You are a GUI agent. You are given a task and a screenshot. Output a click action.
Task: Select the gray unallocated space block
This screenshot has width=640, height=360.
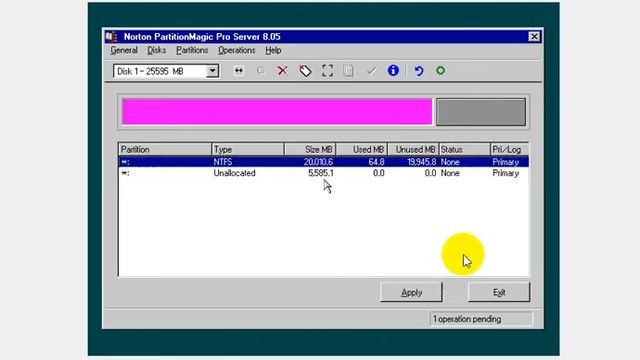[x=481, y=111]
